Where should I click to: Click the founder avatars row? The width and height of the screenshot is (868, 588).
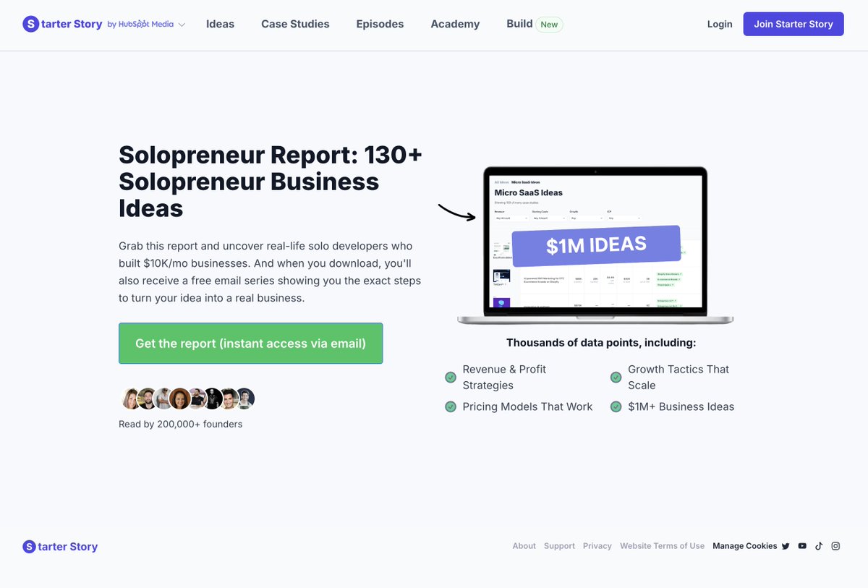tap(187, 399)
